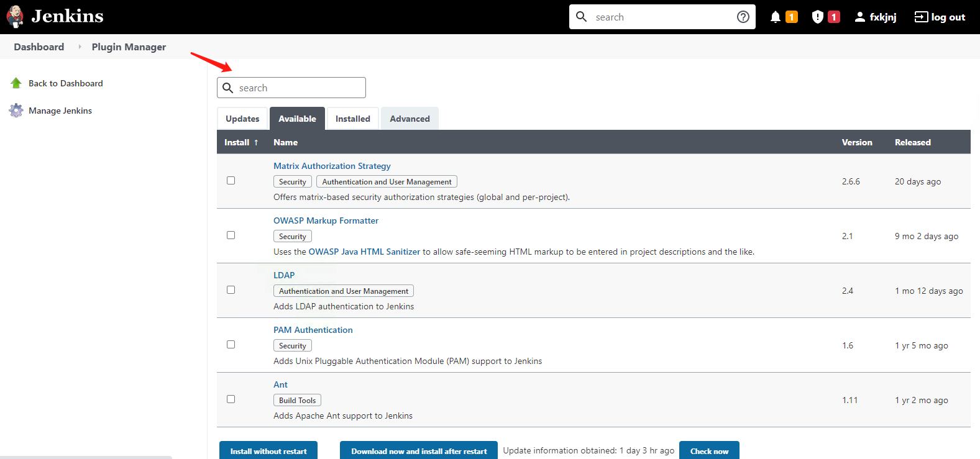The height and width of the screenshot is (459, 980).
Task: Click '9 mo 2 days ago' release date
Action: point(927,236)
